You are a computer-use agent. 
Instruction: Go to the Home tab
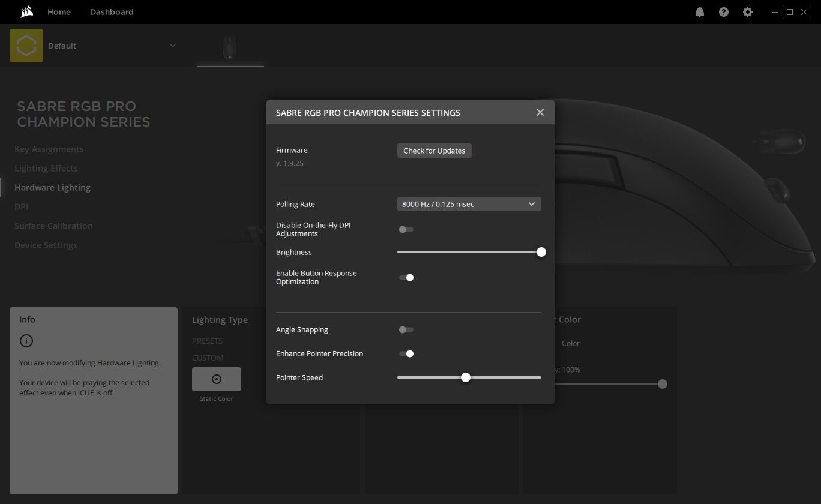(x=59, y=12)
